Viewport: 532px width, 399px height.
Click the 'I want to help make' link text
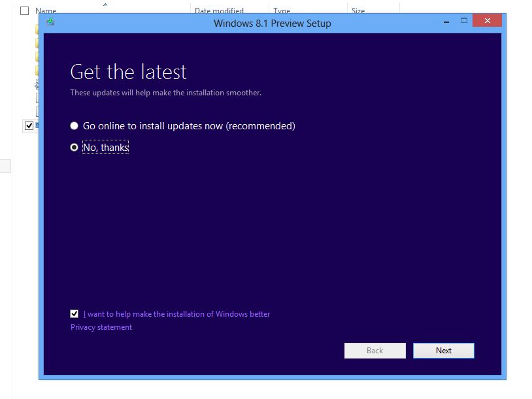(x=176, y=314)
